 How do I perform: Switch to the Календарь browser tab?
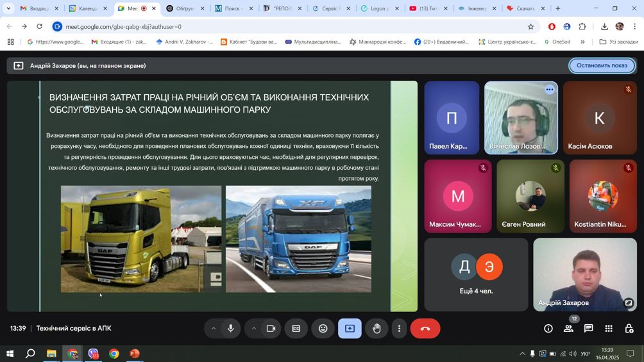(83, 8)
